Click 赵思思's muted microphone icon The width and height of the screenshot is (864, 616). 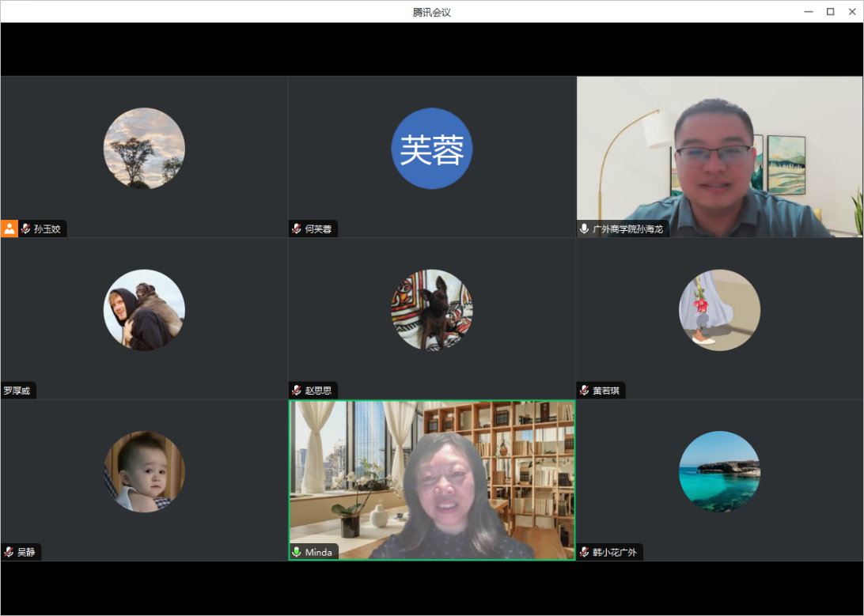click(297, 391)
